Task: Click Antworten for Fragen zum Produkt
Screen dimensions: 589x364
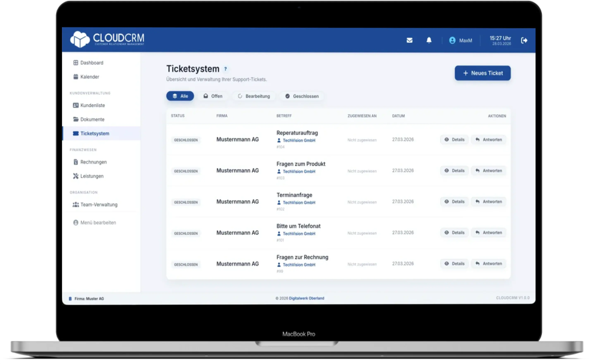Action: point(489,170)
